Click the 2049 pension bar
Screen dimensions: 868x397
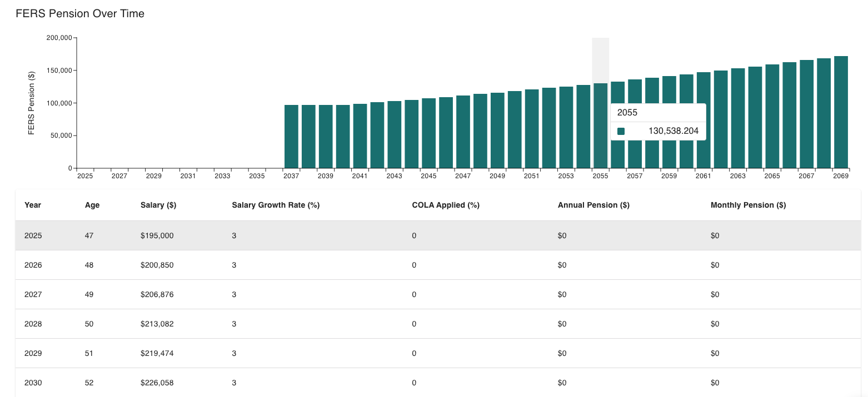[497, 130]
